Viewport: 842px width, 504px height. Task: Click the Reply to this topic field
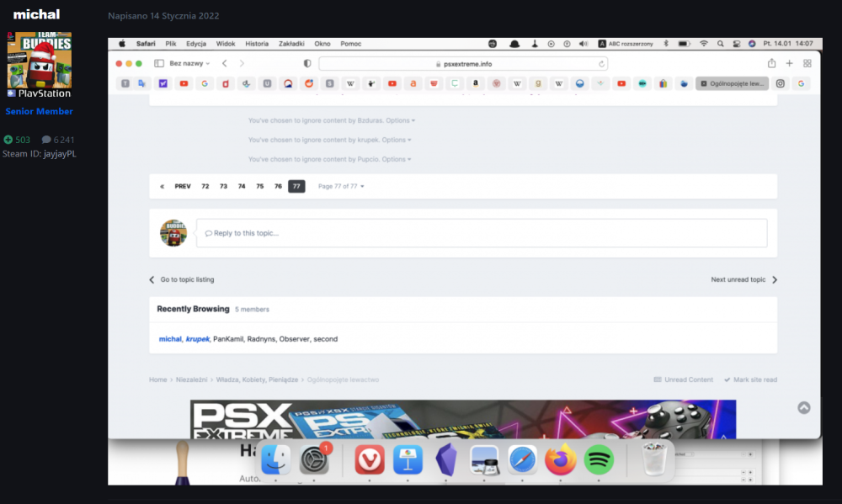click(x=481, y=233)
